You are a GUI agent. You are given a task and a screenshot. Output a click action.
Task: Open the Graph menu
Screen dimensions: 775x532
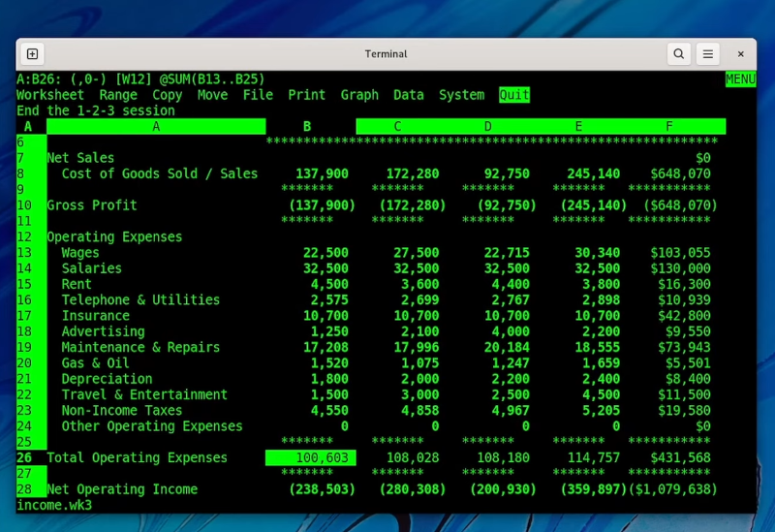(359, 95)
